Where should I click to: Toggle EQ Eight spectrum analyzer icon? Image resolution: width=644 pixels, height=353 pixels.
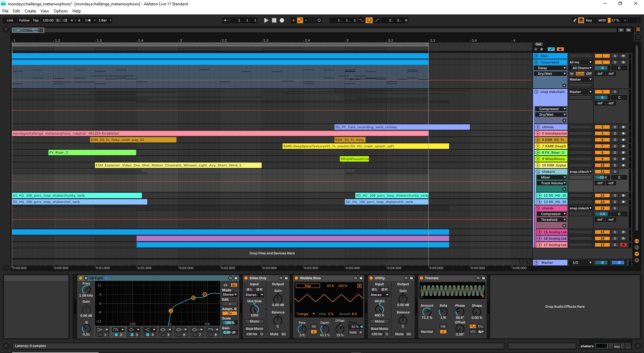[234, 285]
